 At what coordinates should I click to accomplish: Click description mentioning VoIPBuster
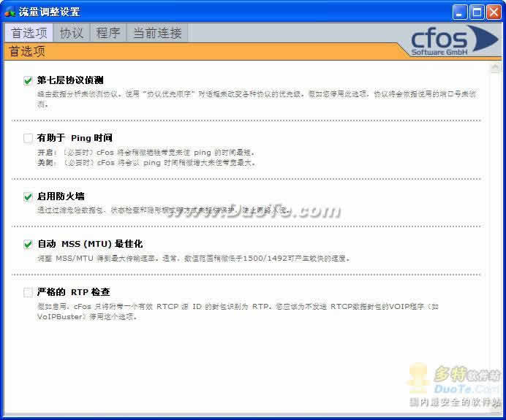(238, 311)
